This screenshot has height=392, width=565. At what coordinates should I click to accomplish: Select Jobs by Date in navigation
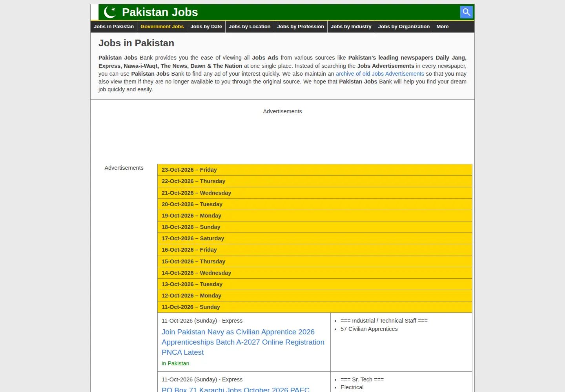pos(206,27)
